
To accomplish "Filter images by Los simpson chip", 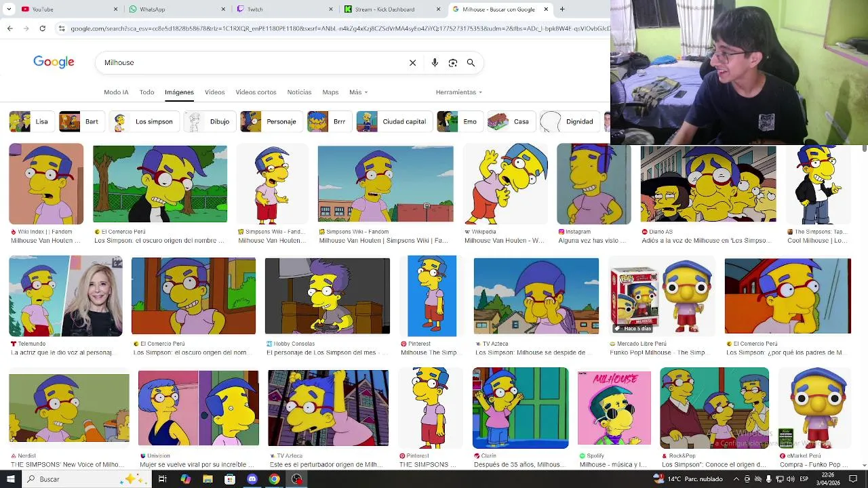I will [144, 121].
